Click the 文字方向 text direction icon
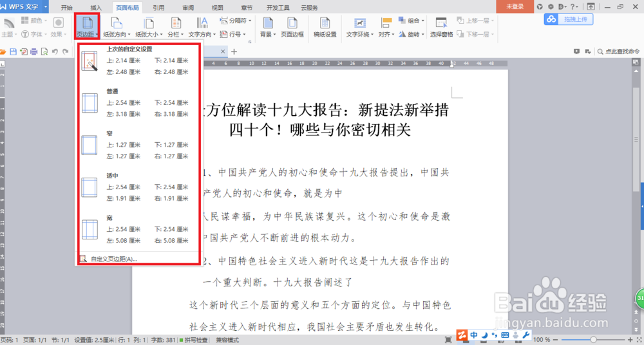 (x=202, y=23)
